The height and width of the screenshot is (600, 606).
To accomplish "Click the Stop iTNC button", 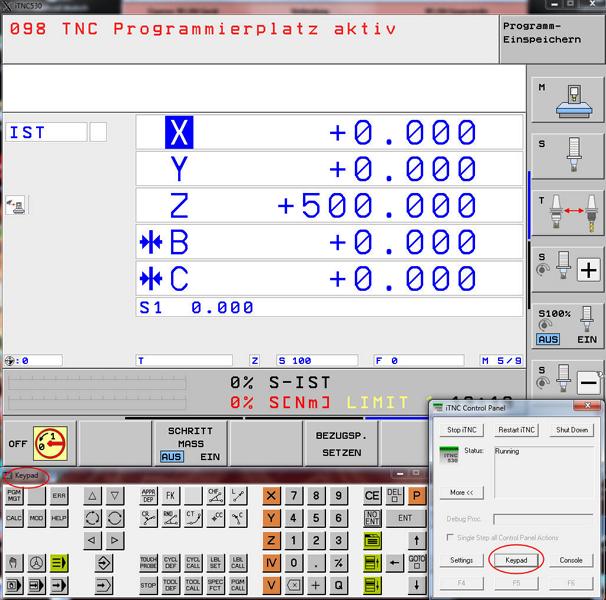I will click(x=461, y=430).
